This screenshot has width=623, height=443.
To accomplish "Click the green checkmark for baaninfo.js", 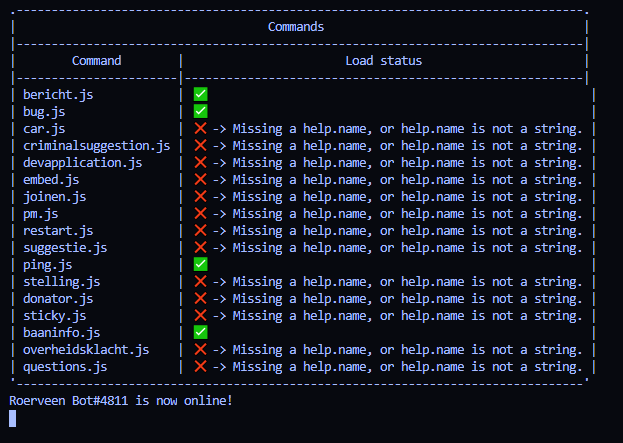I will 200,332.
